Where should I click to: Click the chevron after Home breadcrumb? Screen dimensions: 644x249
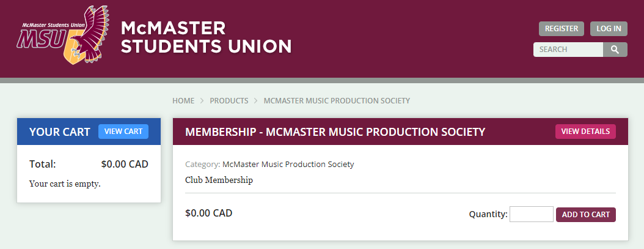click(202, 101)
